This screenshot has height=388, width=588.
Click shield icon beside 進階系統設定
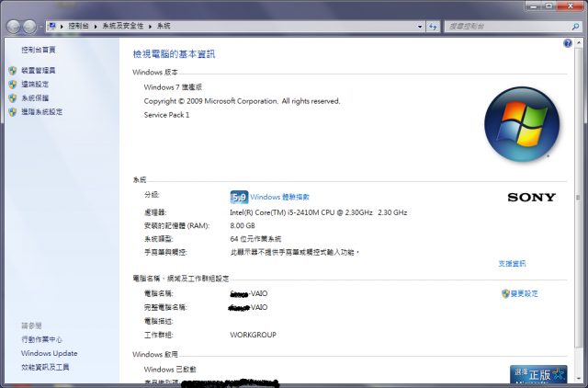13,112
